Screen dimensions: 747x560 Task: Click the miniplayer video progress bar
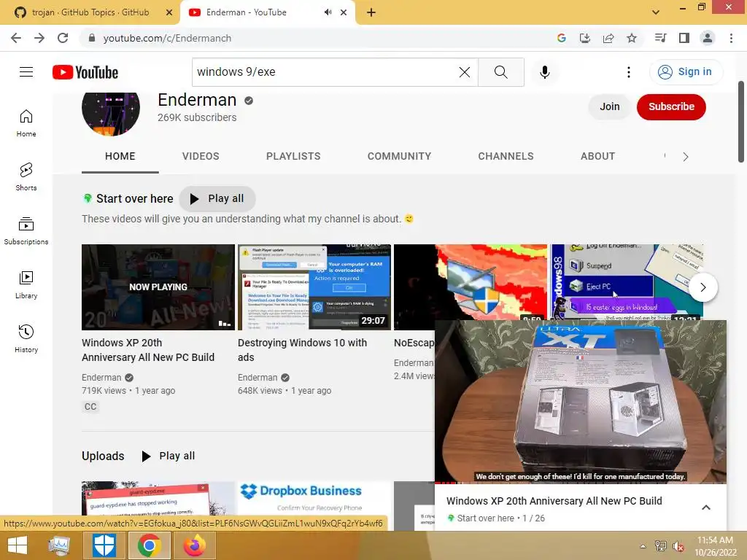580,483
